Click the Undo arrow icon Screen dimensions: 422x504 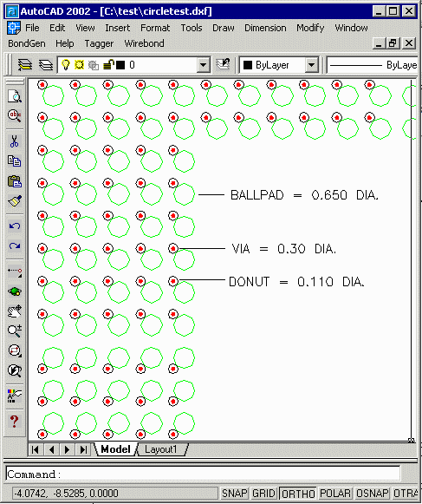15,226
